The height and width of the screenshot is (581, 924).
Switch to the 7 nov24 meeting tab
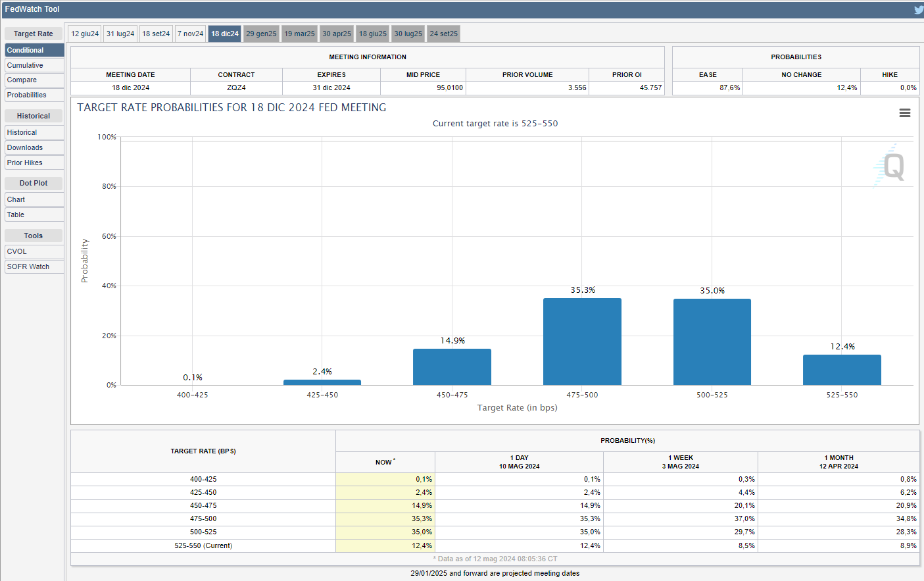190,34
